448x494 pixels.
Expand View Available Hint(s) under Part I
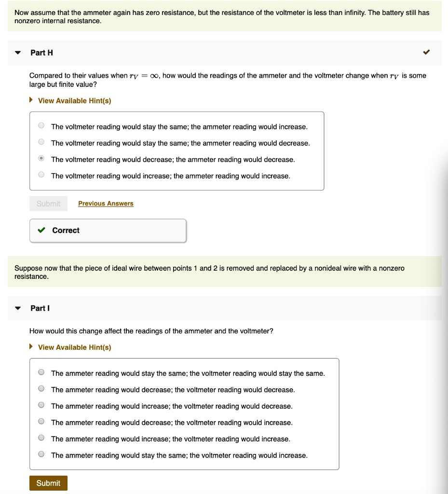tap(74, 347)
